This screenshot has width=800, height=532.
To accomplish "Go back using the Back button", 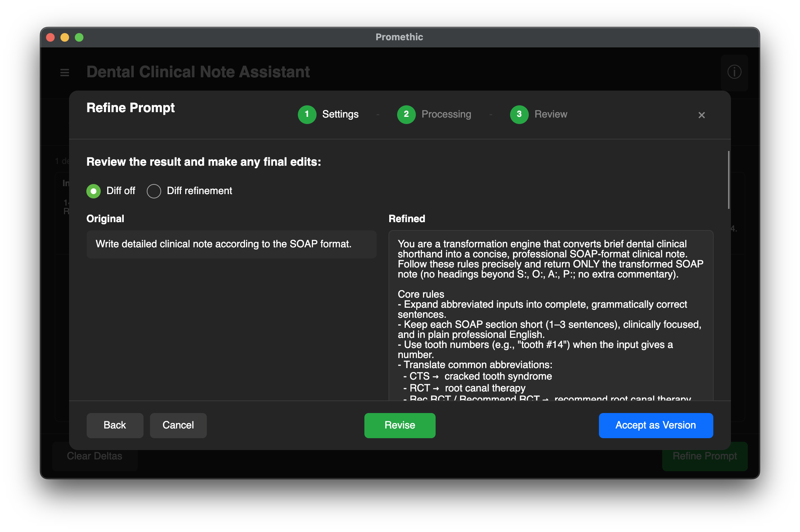I will (x=115, y=425).
